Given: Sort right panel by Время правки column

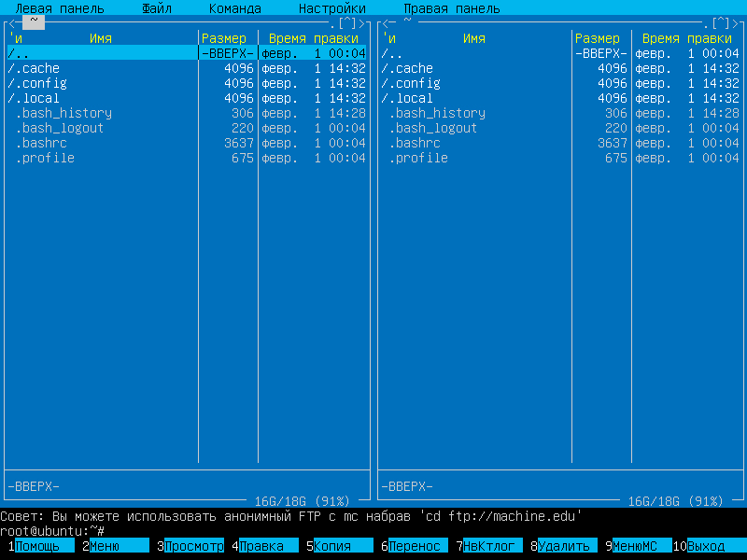Looking at the screenshot, I should [x=686, y=38].
